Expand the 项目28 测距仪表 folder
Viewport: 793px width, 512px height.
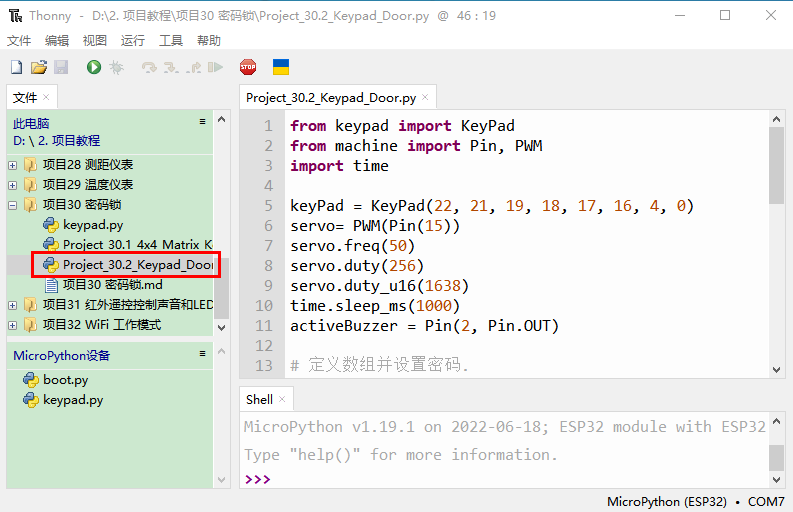point(13,165)
